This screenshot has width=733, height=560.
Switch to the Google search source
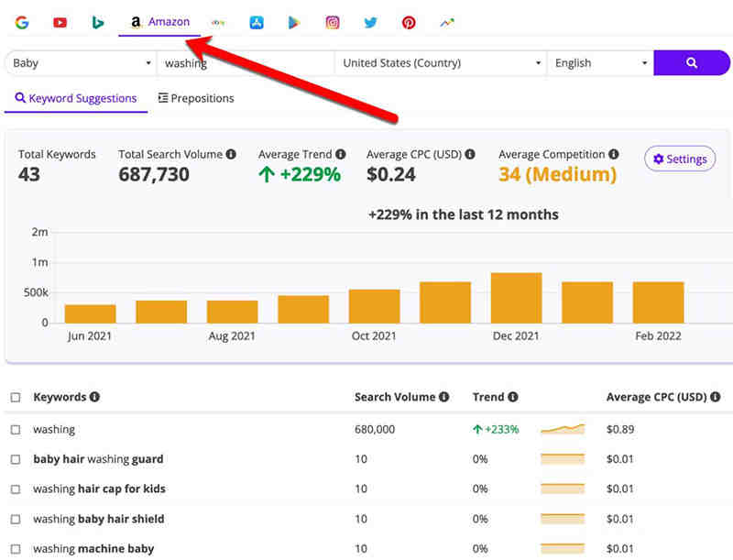pos(22,22)
